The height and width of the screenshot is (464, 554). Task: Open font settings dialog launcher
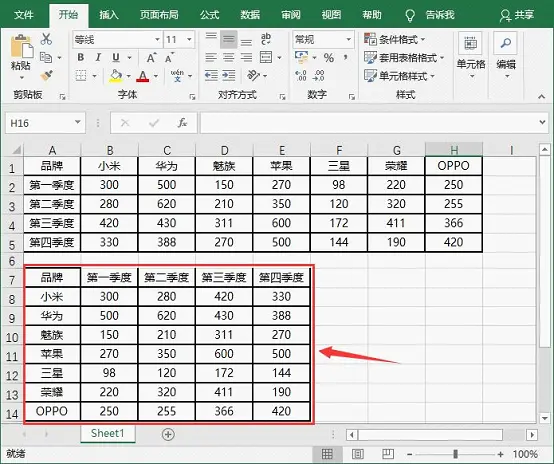click(192, 96)
